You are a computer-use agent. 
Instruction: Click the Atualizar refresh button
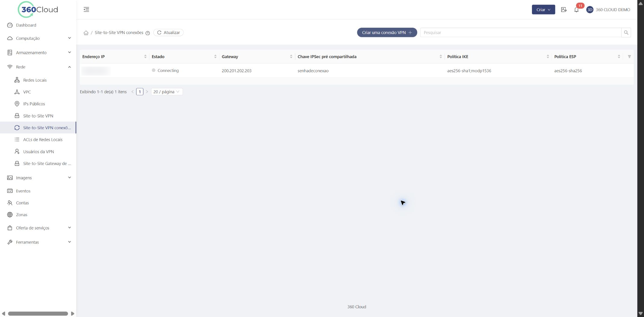pos(168,33)
